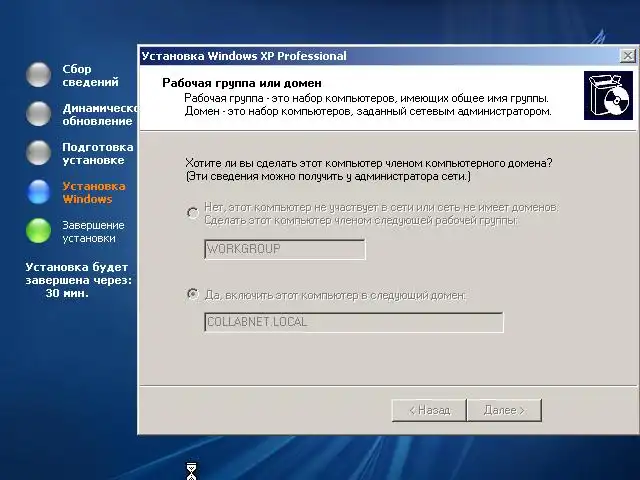Click the question "Хотите ли вы сделать этот компьютер…"
This screenshot has height=480, width=640.
[x=369, y=163]
